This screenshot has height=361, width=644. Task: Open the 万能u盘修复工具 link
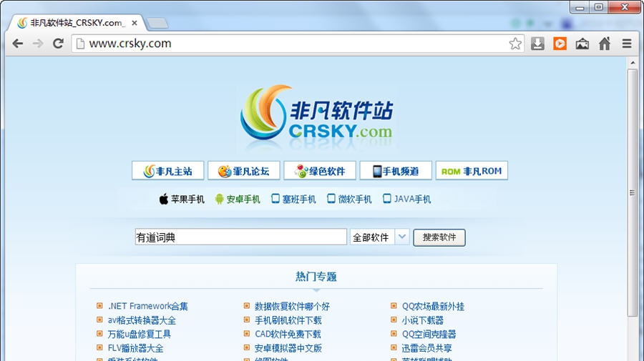[x=140, y=334]
